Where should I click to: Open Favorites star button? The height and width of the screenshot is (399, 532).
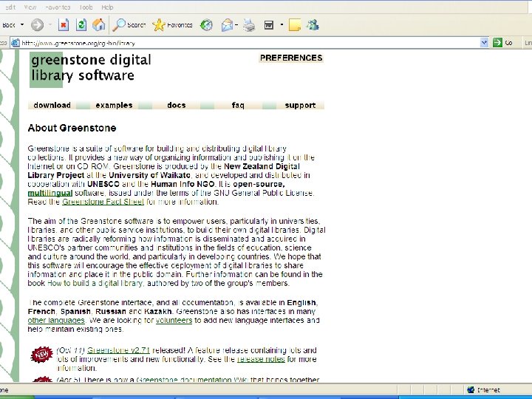tap(172, 25)
